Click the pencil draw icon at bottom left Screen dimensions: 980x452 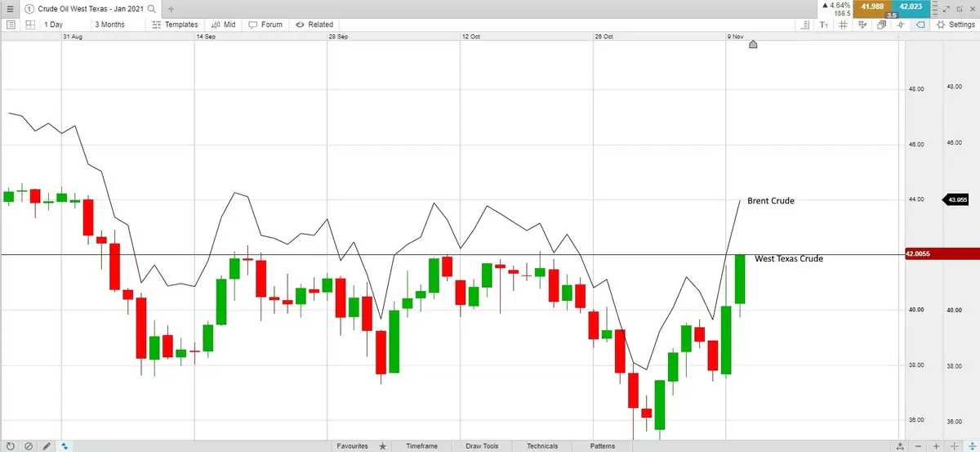pos(47,446)
